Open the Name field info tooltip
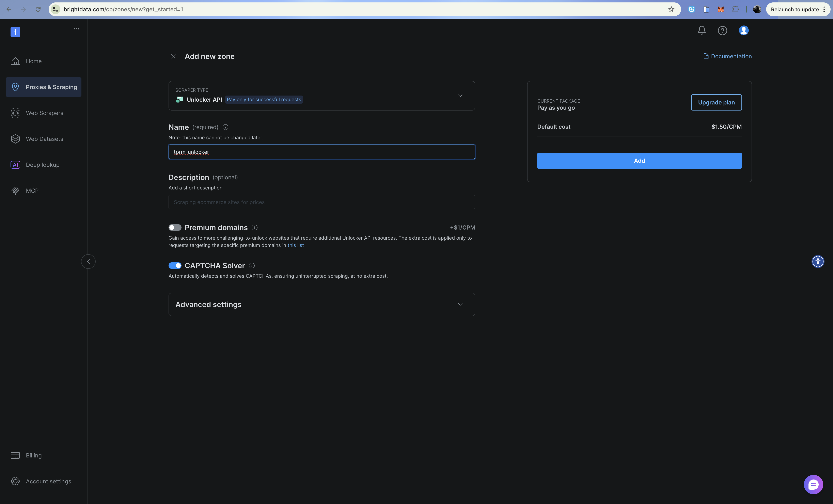Image resolution: width=833 pixels, height=504 pixels. (x=225, y=127)
